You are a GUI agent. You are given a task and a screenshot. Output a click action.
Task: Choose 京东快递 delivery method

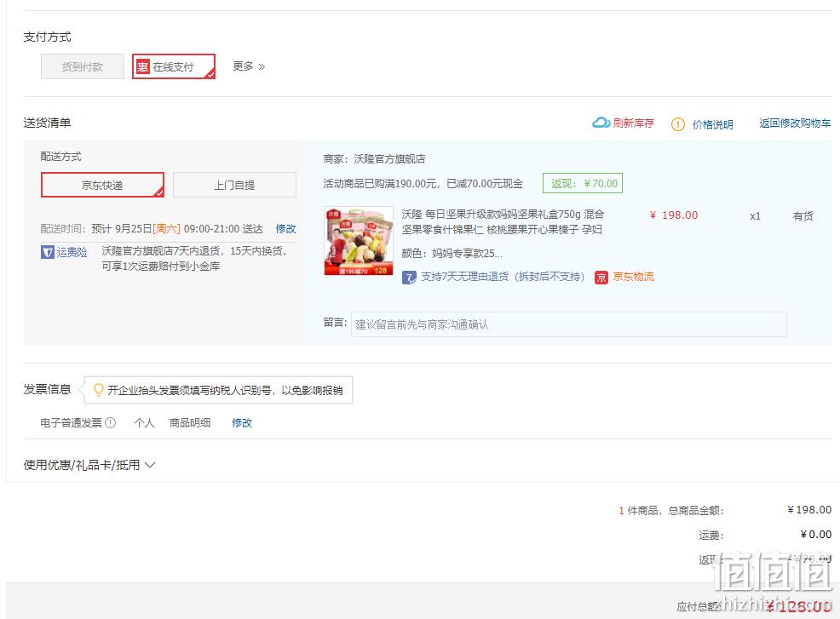(x=102, y=185)
